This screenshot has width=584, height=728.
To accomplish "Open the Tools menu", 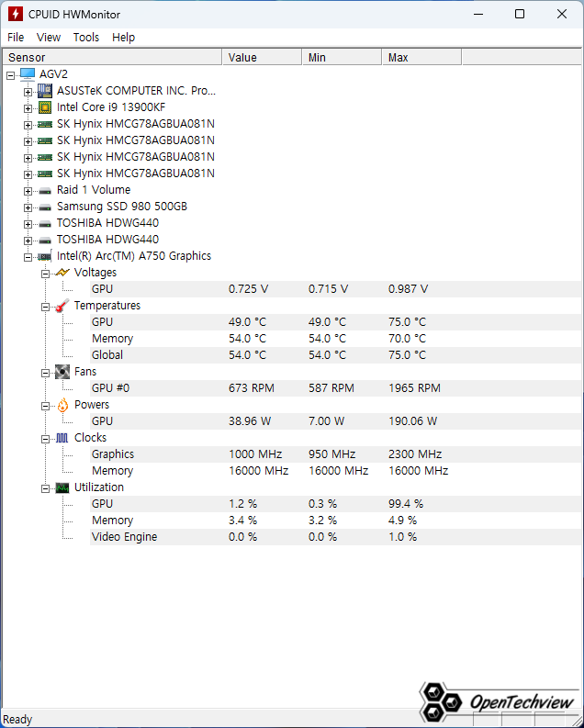I will point(86,37).
